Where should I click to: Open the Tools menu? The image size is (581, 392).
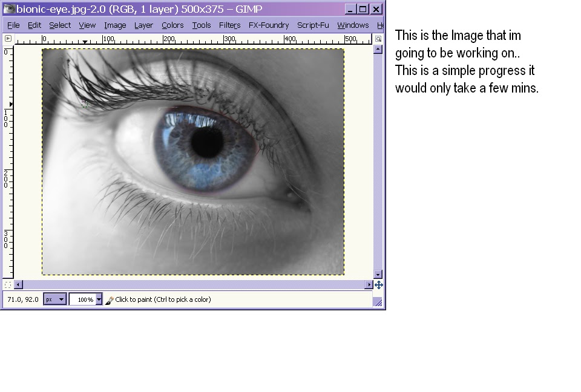(x=202, y=25)
